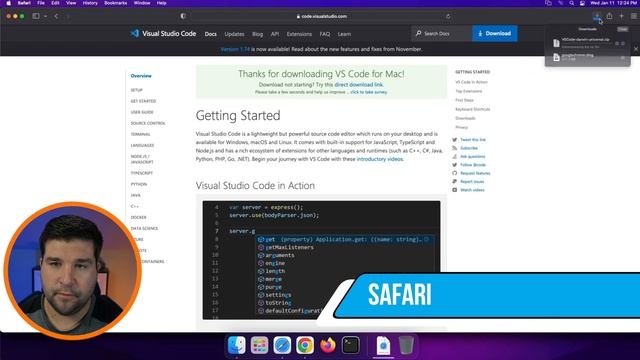640x360 pixels.
Task: Click the downloaded file icon in Dock
Action: (383, 345)
